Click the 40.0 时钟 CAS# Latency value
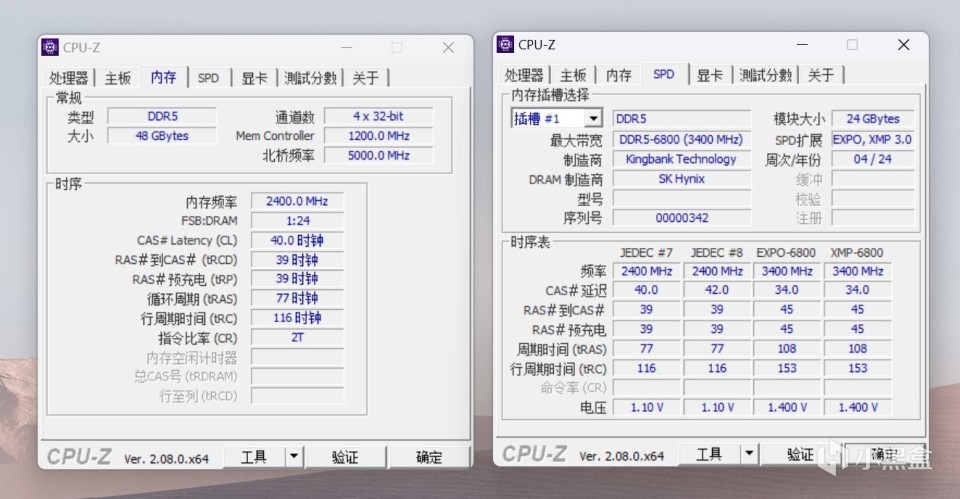This screenshot has width=960, height=499. point(297,240)
